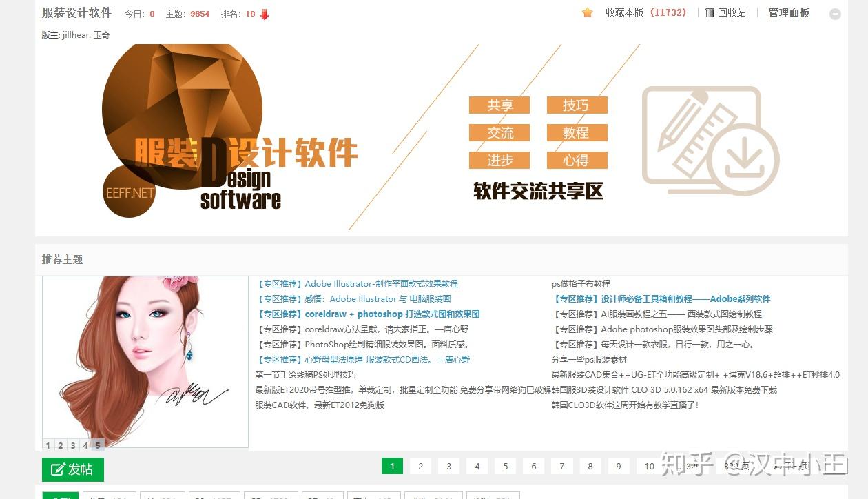The height and width of the screenshot is (499, 868).
Task: Go to page 8
Action: tap(590, 466)
